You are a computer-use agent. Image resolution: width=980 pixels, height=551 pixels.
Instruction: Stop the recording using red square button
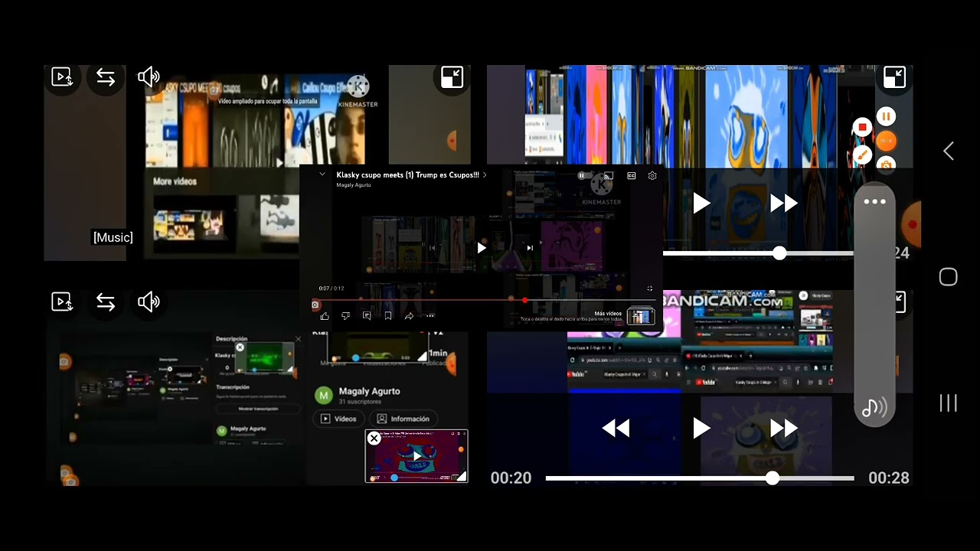click(x=862, y=127)
